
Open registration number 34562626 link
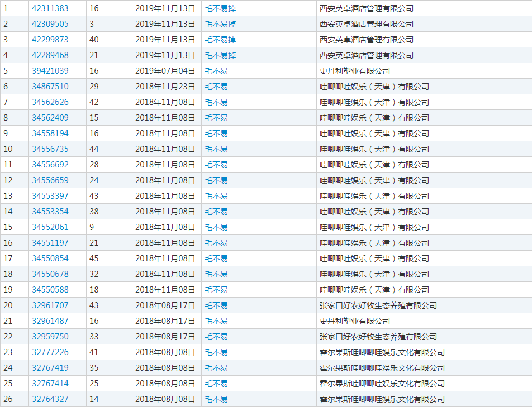point(50,102)
